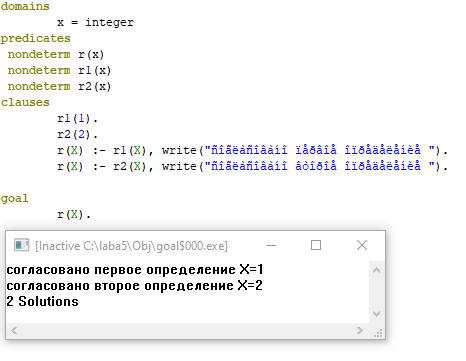
Task: Click the r1(1). fact line
Action: click(x=77, y=118)
